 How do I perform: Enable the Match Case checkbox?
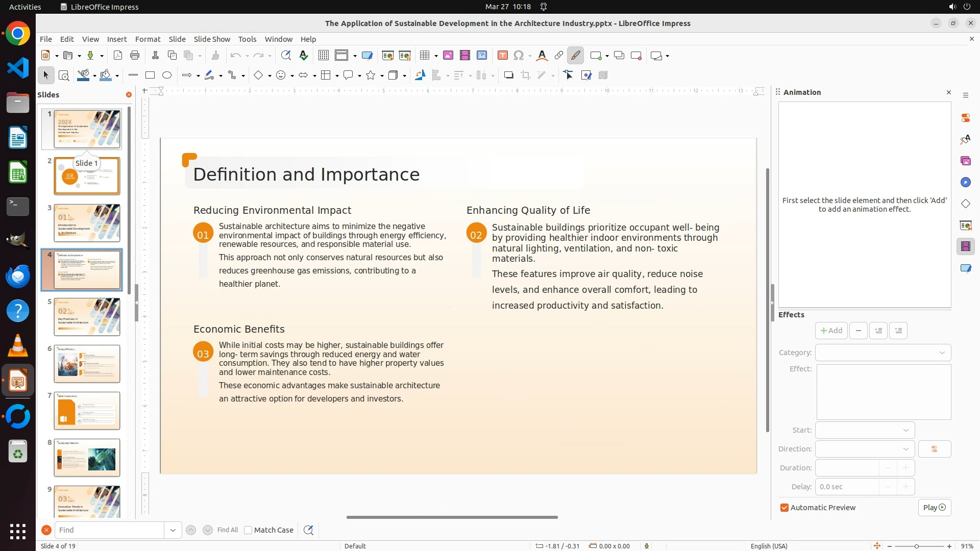tap(248, 530)
